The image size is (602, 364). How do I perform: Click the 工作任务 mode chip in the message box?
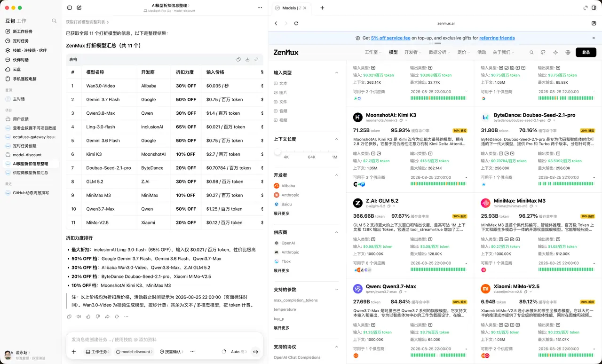pyautogui.click(x=97, y=352)
